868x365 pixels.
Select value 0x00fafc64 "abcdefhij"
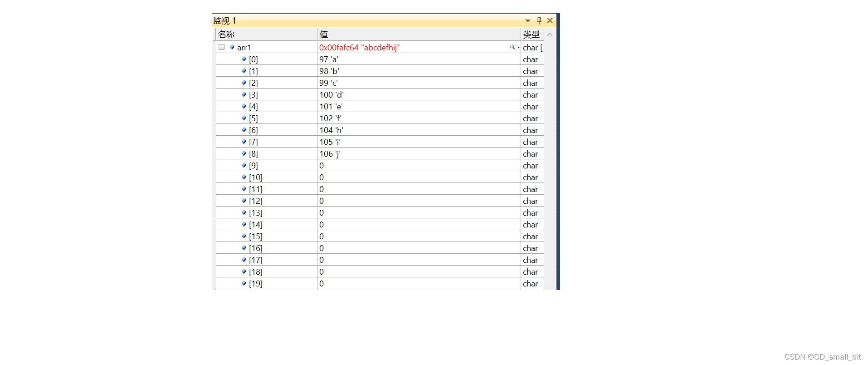360,48
